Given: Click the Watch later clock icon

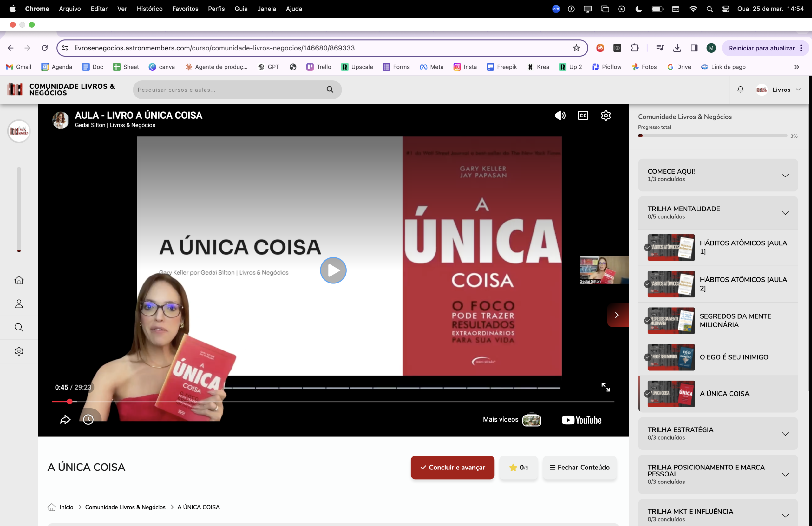Looking at the screenshot, I should point(88,419).
